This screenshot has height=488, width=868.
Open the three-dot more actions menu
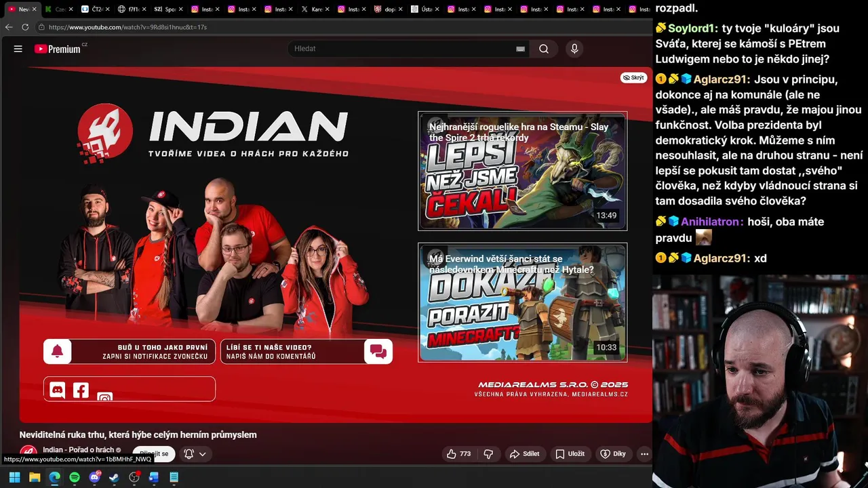645,454
